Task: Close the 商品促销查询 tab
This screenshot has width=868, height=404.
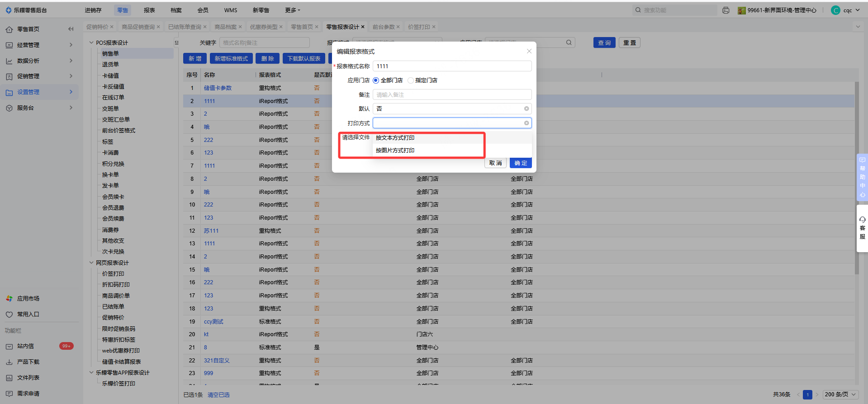Action: pos(158,27)
